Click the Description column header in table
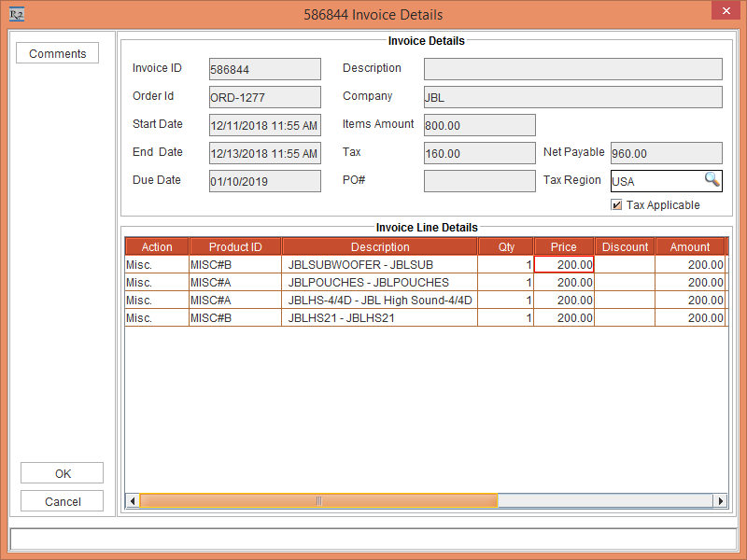Viewport: 747px width, 560px height. tap(380, 247)
